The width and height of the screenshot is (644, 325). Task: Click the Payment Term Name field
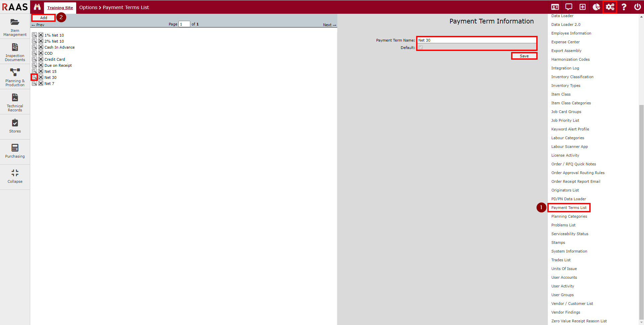476,40
